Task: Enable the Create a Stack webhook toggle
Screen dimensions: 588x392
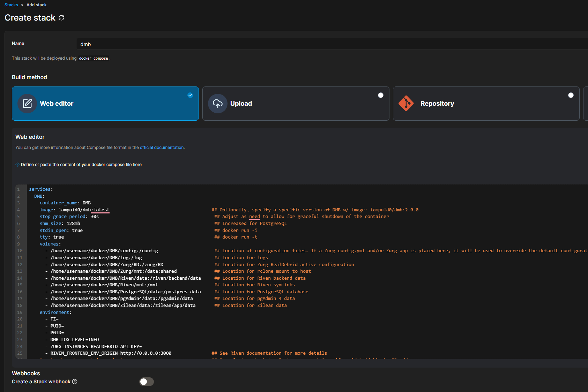Action: click(147, 382)
